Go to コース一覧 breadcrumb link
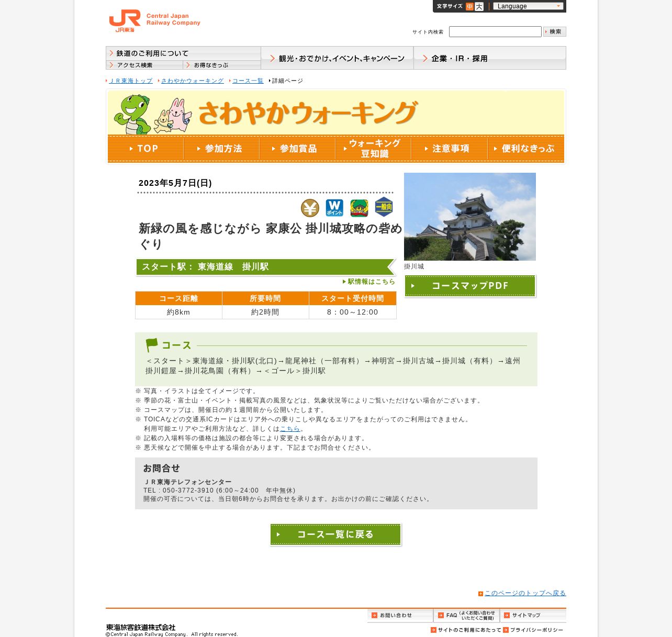The width and height of the screenshot is (672, 637). pos(248,81)
